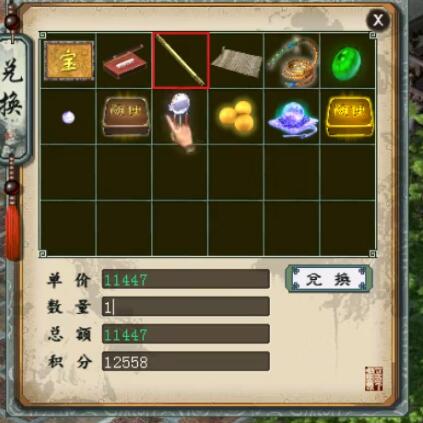Image resolution: width=423 pixels, height=423 pixels.
Task: Click the first empty inventory slot
Action: tap(68, 172)
